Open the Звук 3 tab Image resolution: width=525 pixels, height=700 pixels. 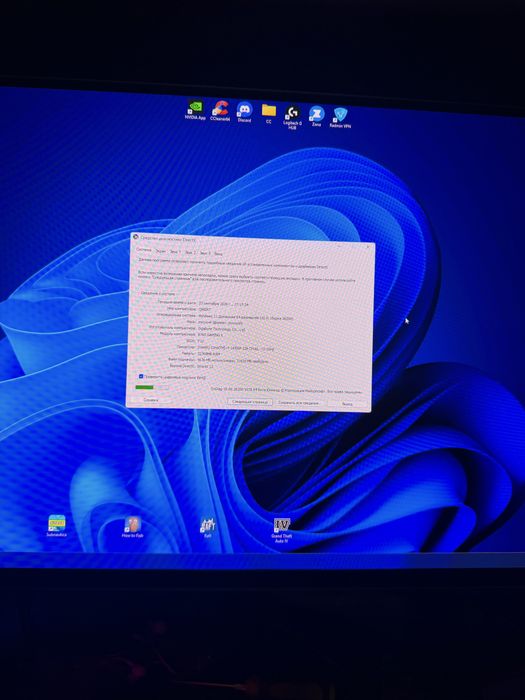[205, 253]
